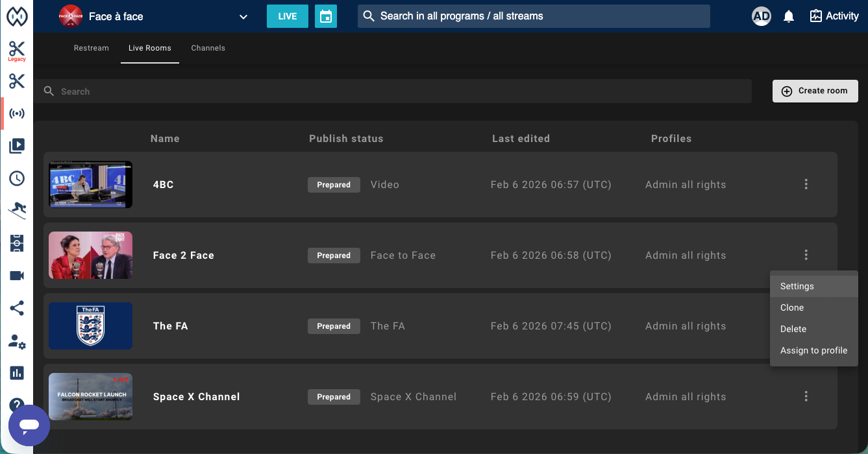Click the Feb 6 2026 06:57 (UTC) date
The height and width of the screenshot is (454, 868).
(551, 185)
